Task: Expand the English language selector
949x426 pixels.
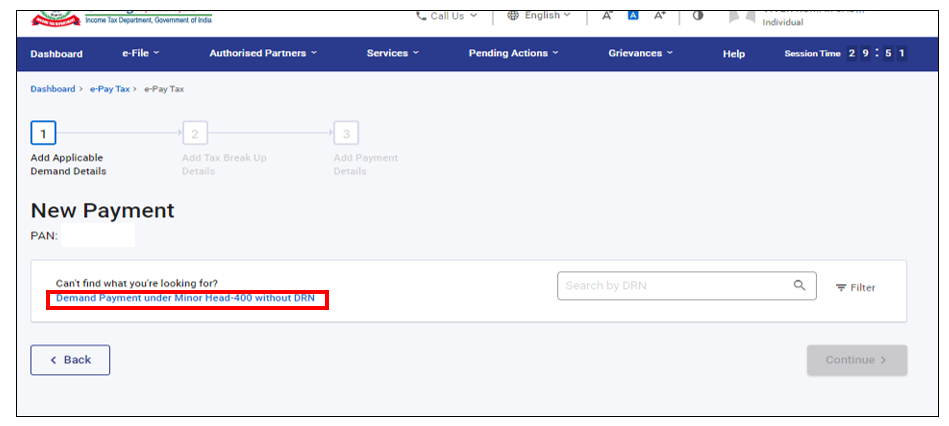Action: (x=539, y=16)
